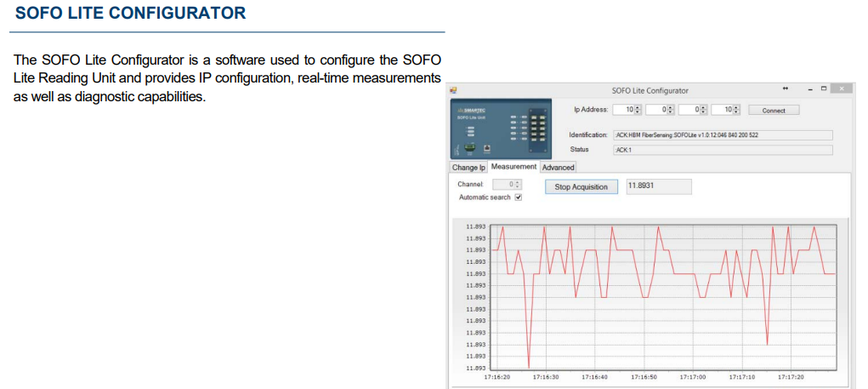Image resolution: width=868 pixels, height=389 pixels.
Task: Open the Advanced tab
Action: click(558, 168)
